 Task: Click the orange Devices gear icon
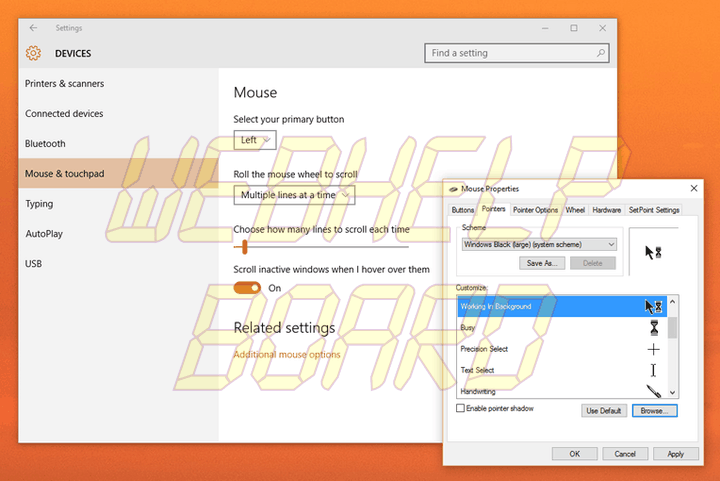(33, 53)
